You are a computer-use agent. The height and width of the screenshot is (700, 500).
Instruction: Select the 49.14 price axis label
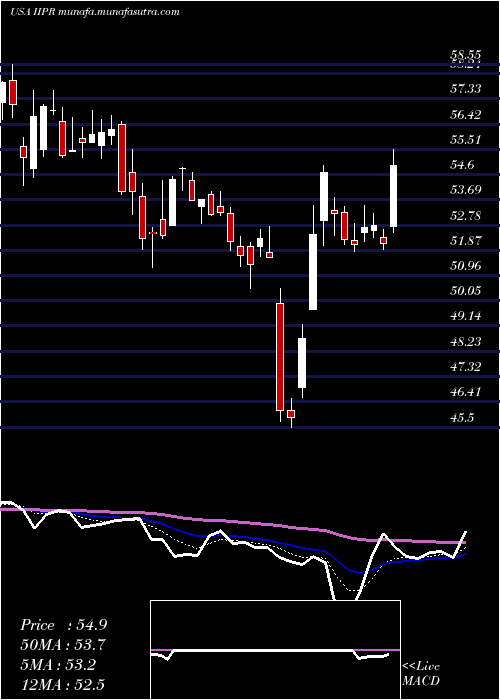(x=466, y=317)
